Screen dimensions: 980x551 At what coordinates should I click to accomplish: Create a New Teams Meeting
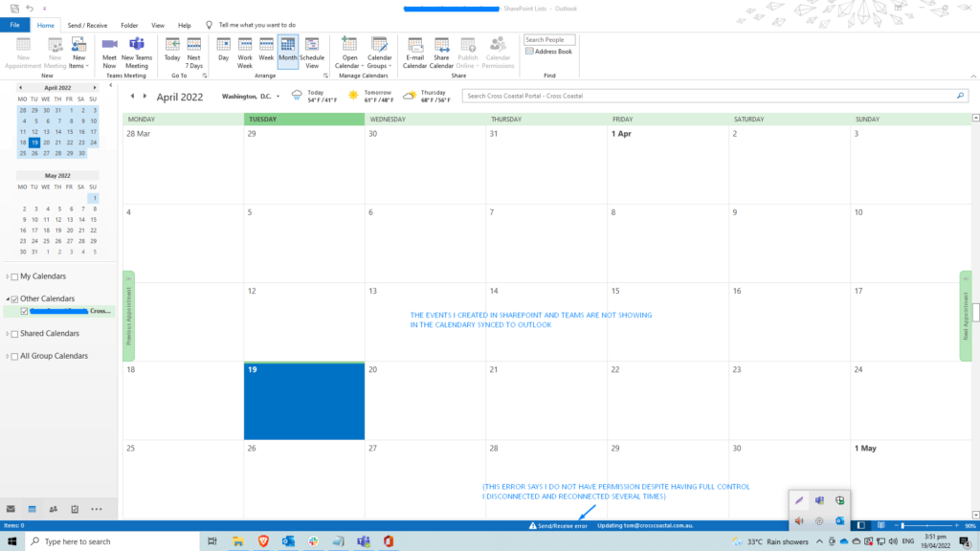[136, 53]
